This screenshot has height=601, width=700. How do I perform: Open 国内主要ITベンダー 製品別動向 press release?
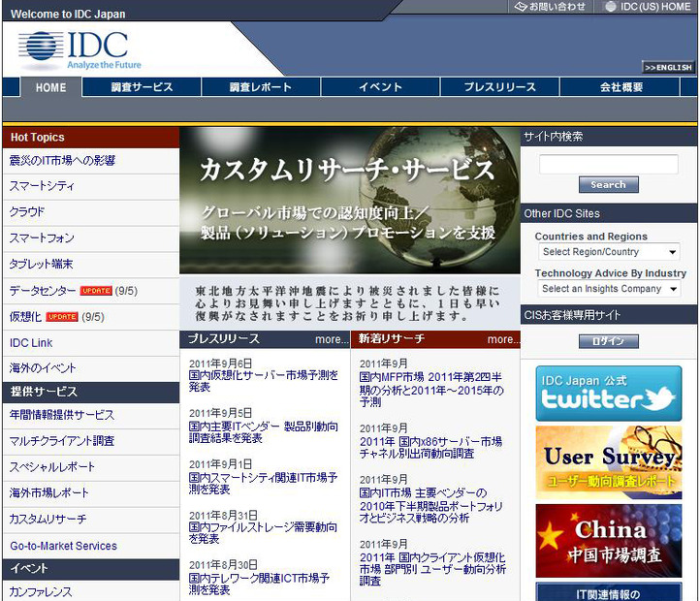click(x=264, y=432)
